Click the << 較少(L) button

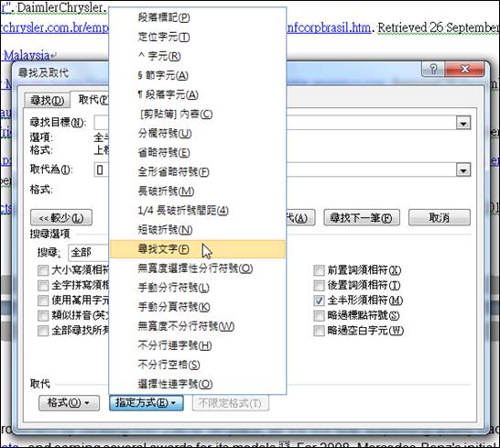pyautogui.click(x=61, y=218)
